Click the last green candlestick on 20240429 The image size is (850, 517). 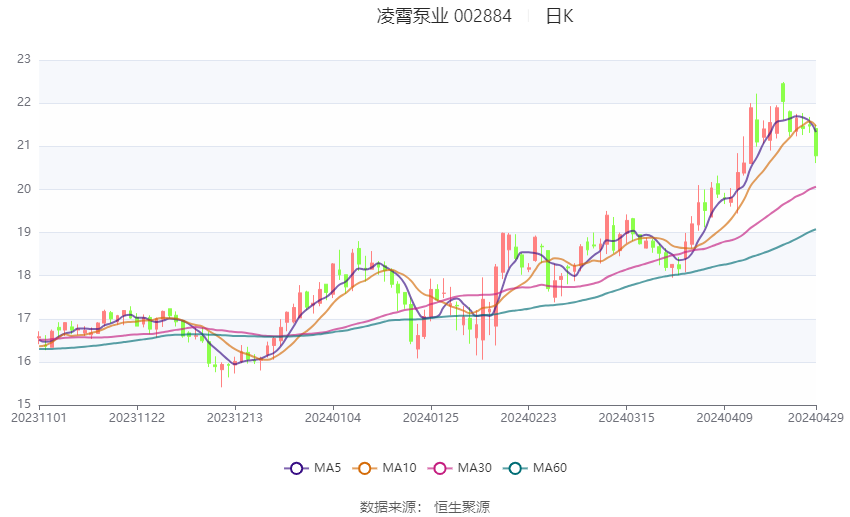(816, 143)
